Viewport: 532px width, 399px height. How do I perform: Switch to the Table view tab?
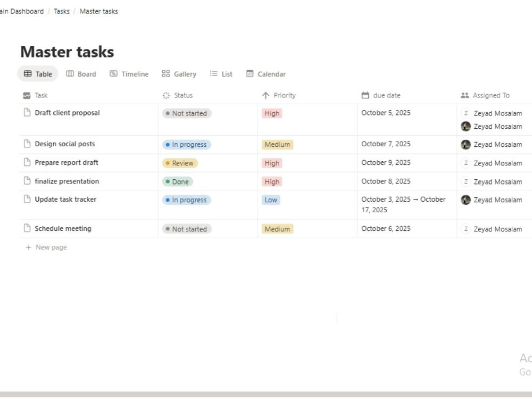pos(38,73)
